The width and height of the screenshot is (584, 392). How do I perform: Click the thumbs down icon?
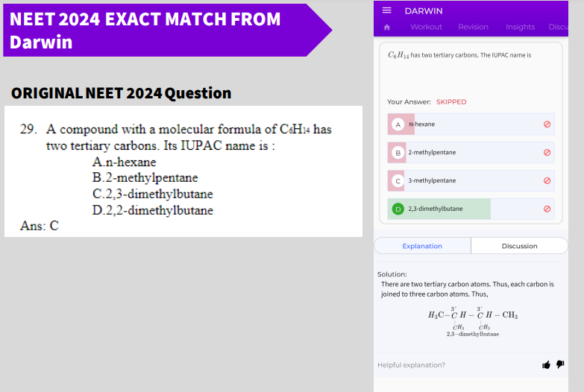[560, 364]
